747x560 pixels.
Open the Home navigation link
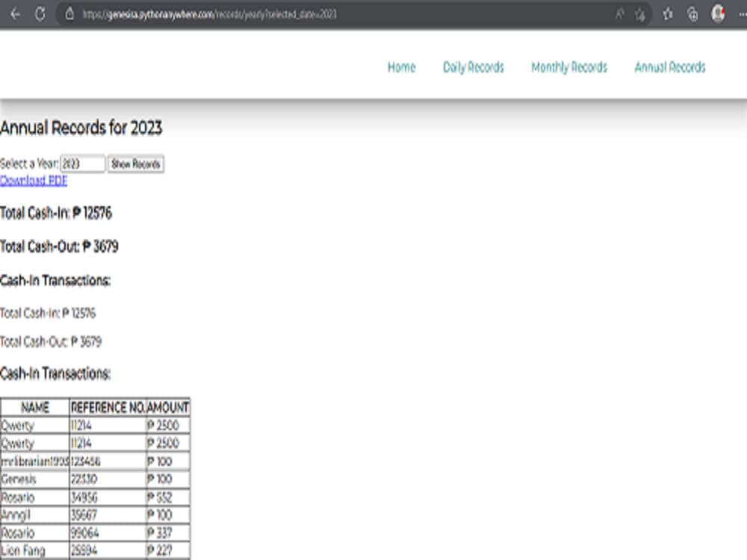tap(402, 67)
